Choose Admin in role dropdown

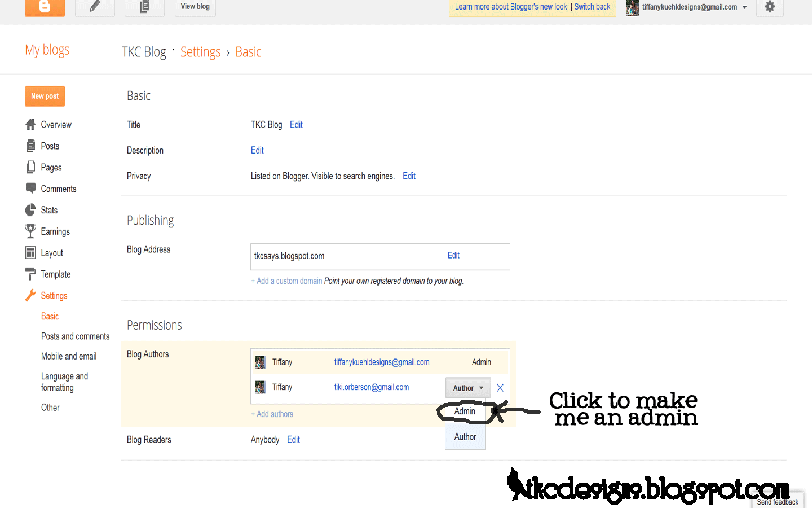[465, 411]
